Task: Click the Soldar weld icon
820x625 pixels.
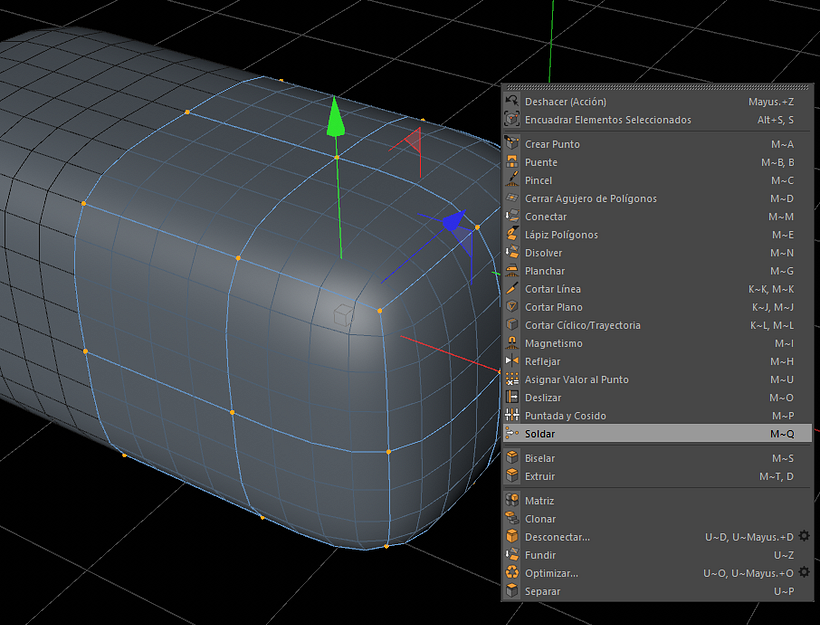Action: [x=512, y=434]
